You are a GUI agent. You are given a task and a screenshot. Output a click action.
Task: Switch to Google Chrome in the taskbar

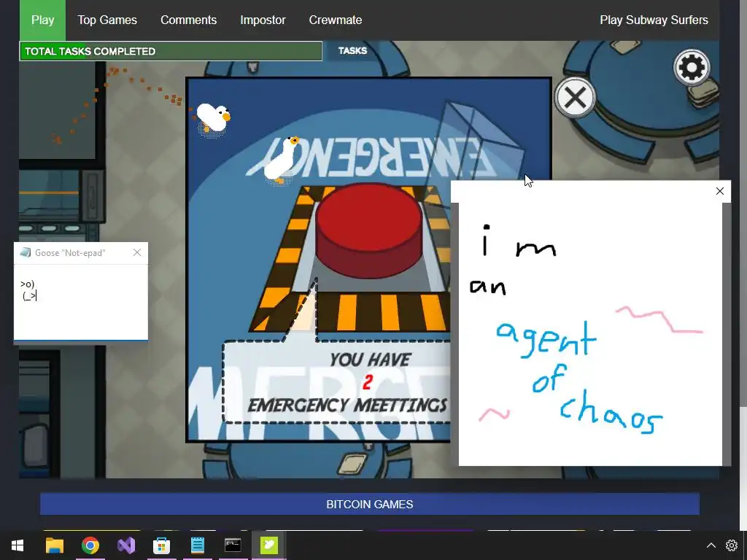pos(90,545)
